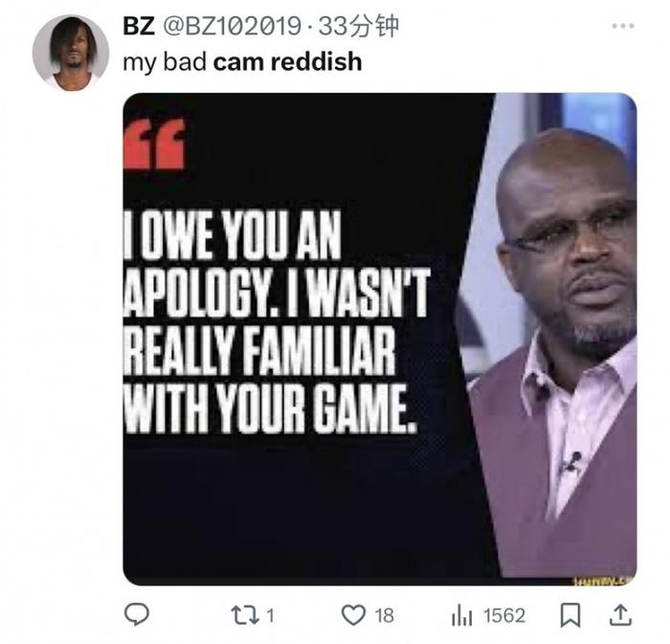
Task: Select the bold "cam reddish" text
Action: [x=287, y=61]
